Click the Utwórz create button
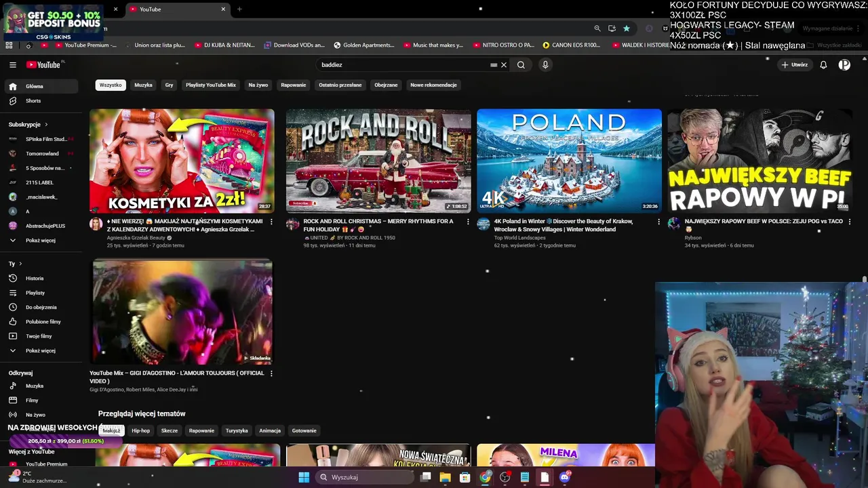Screen dimensions: 868x488 [x=794, y=65]
